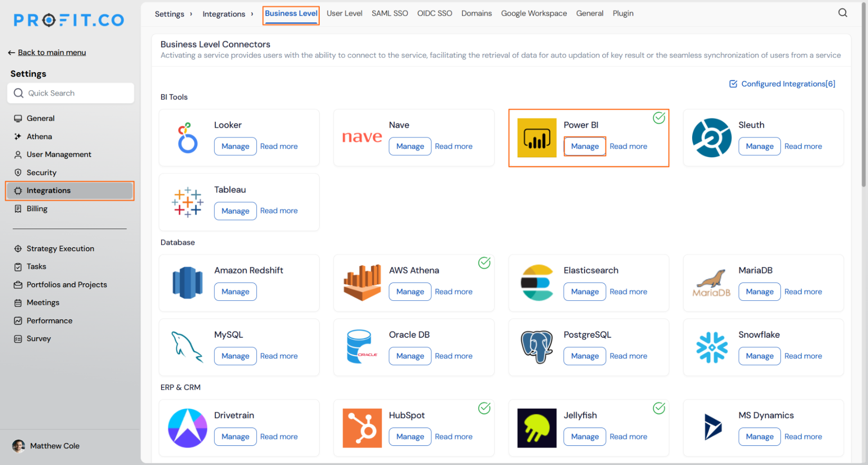868x465 pixels.
Task: Click the Jellyfish logo icon
Action: pos(537,428)
